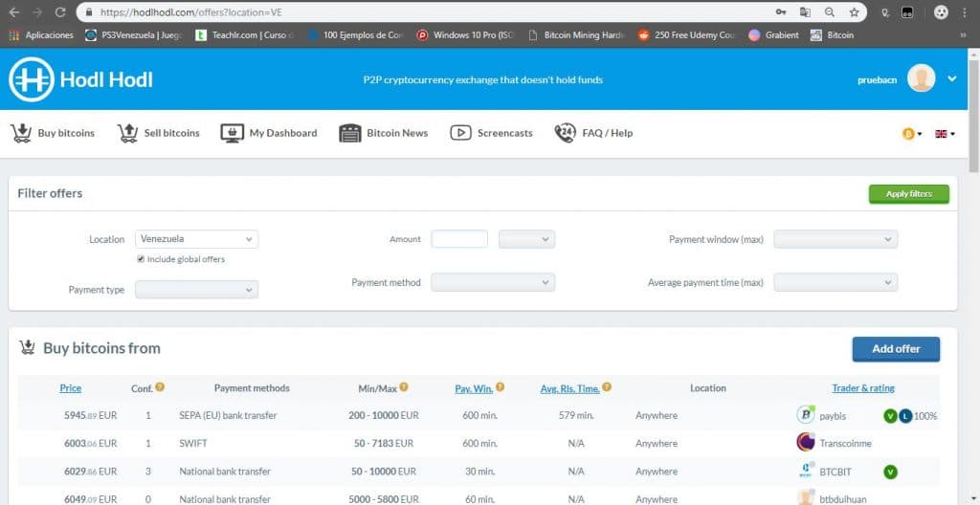Open the bitcoin currency selector dropdown
The width and height of the screenshot is (980, 505).
coord(912,134)
